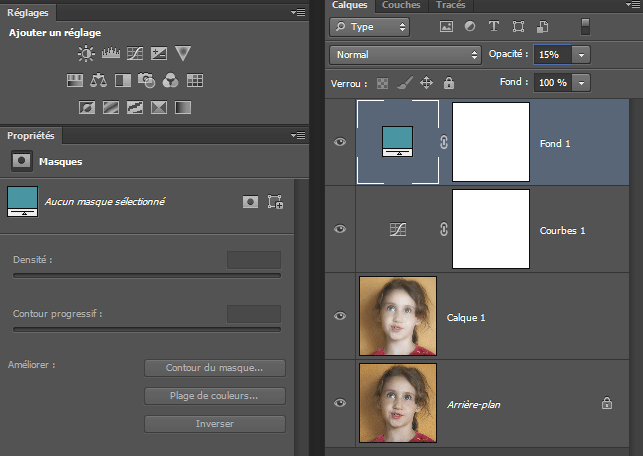The height and width of the screenshot is (456, 643).
Task: Click the Contour du masque button
Action: coord(215,368)
